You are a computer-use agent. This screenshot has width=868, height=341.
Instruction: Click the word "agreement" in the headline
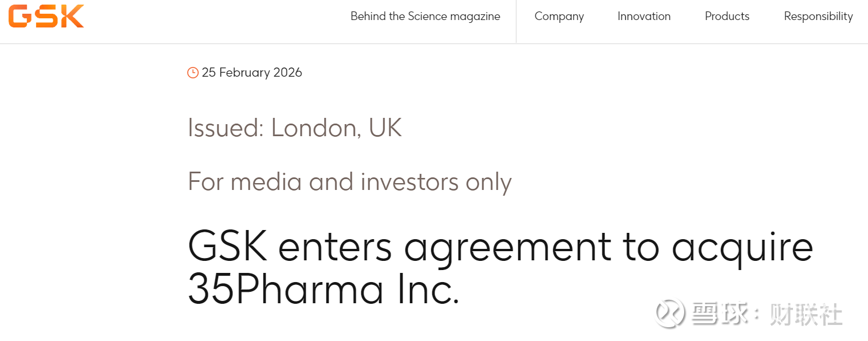507,247
